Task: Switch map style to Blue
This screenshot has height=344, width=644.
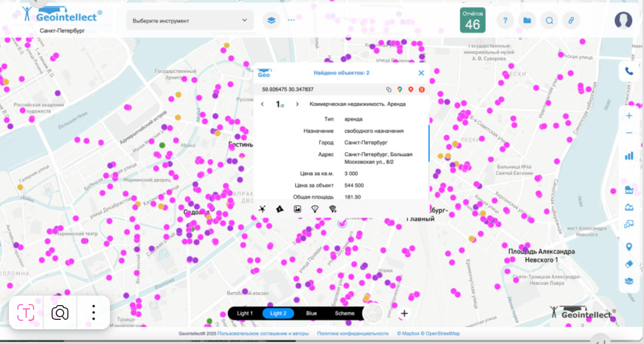Action: [x=311, y=313]
